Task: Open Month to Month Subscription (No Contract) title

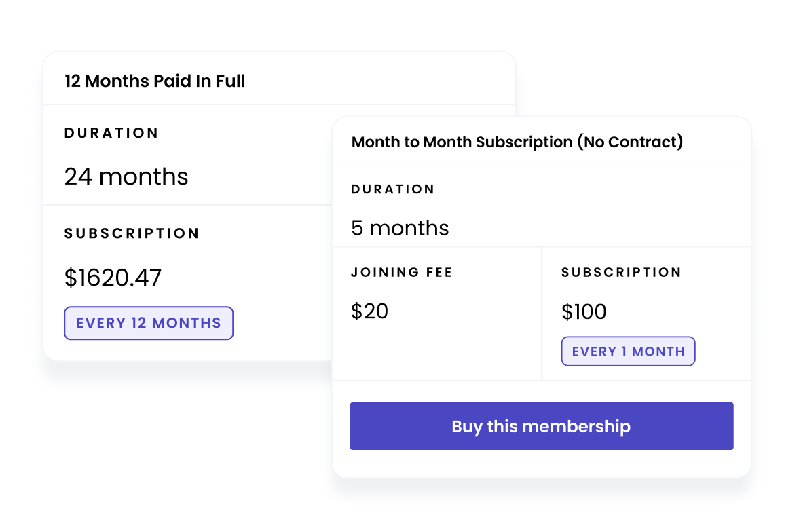Action: (x=517, y=142)
